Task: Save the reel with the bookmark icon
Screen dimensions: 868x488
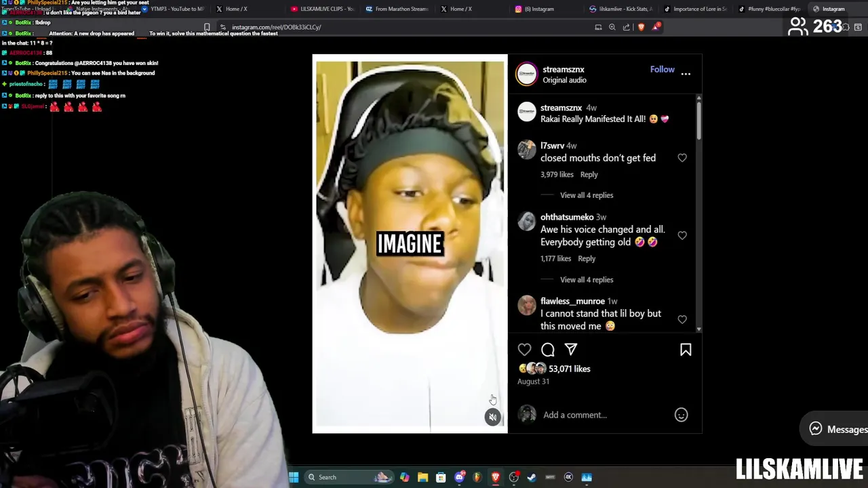Action: click(686, 350)
